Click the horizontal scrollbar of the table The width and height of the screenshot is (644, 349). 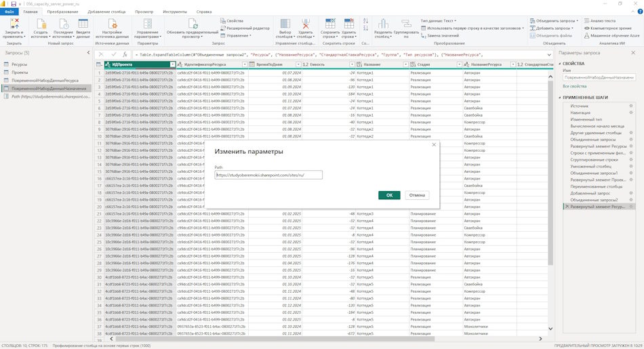pyautogui.click(x=275, y=339)
